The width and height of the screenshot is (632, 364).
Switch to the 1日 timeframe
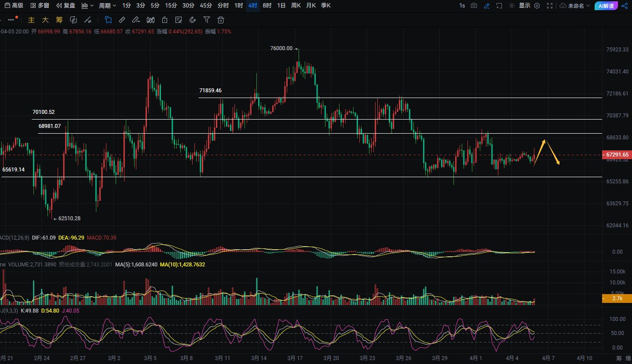coord(281,6)
